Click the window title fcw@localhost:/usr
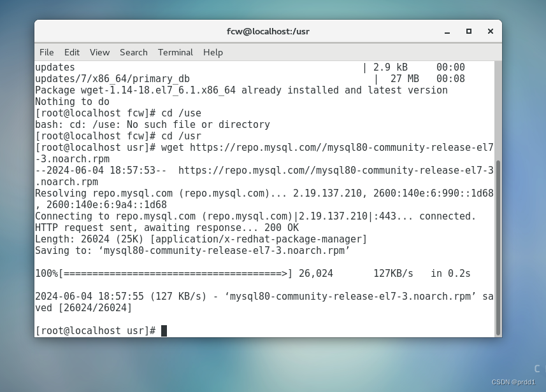The width and height of the screenshot is (546, 392). (268, 31)
